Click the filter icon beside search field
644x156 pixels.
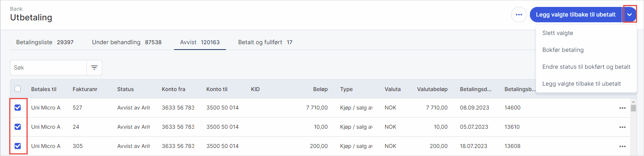94,68
